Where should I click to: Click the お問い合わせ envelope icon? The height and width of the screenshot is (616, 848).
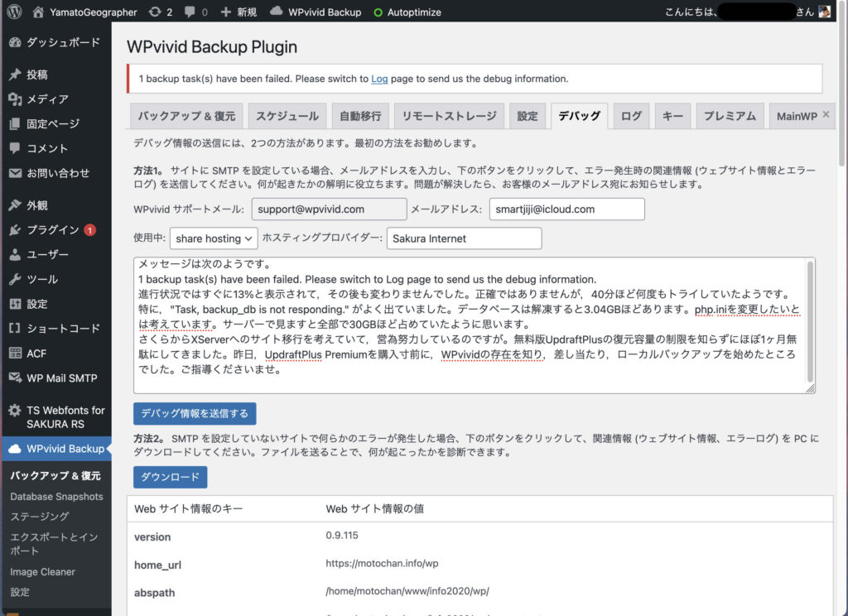point(15,173)
